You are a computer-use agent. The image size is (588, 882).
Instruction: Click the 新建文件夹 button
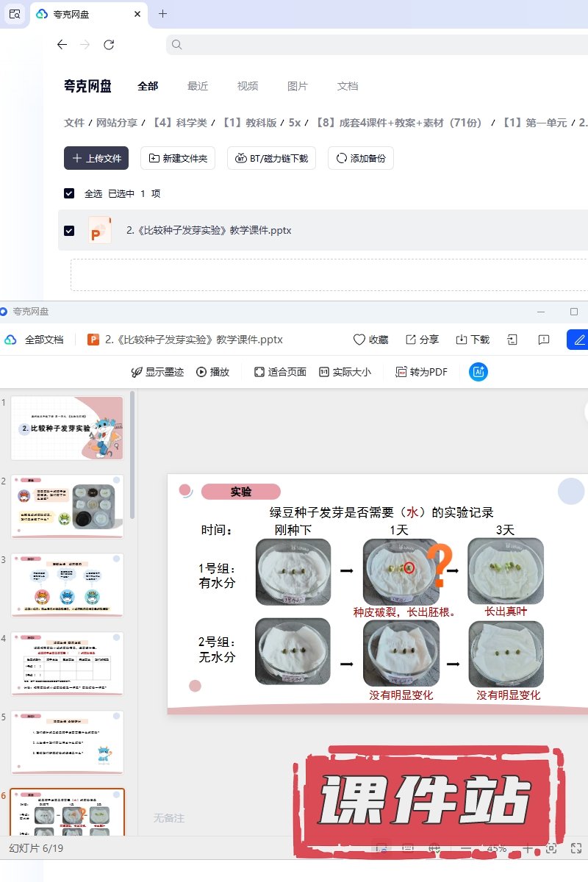tap(178, 158)
